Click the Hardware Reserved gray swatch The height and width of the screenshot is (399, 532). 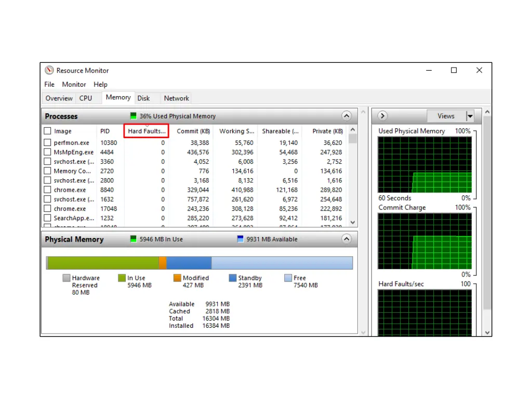[66, 278]
